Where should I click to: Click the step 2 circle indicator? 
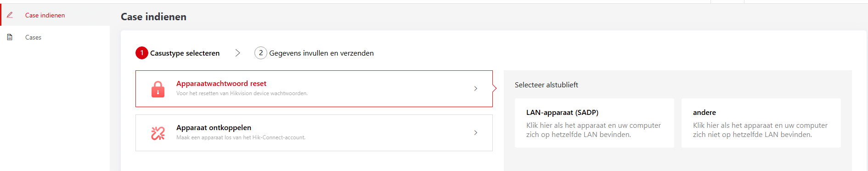[261, 53]
